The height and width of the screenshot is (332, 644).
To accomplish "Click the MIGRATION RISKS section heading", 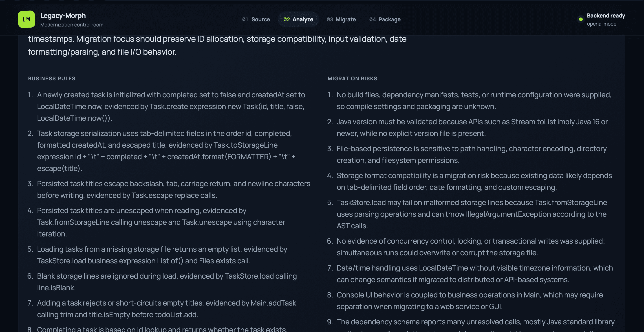I will (352, 79).
